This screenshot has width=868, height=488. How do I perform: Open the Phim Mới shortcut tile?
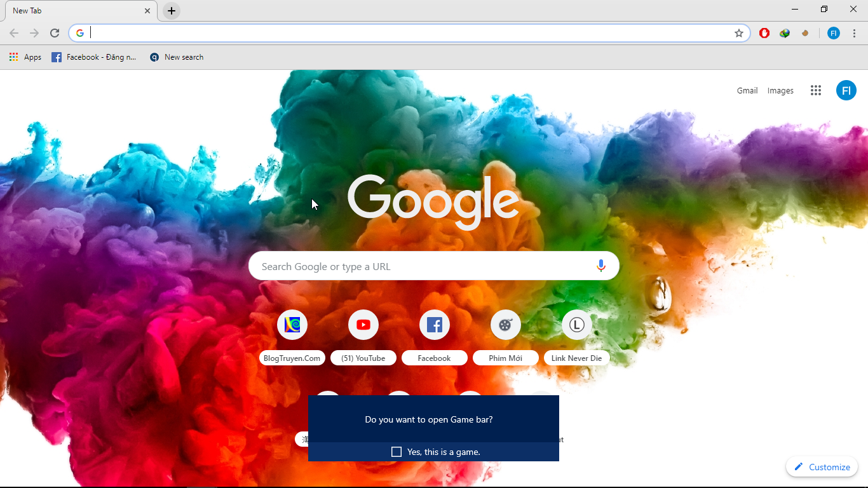tap(506, 325)
